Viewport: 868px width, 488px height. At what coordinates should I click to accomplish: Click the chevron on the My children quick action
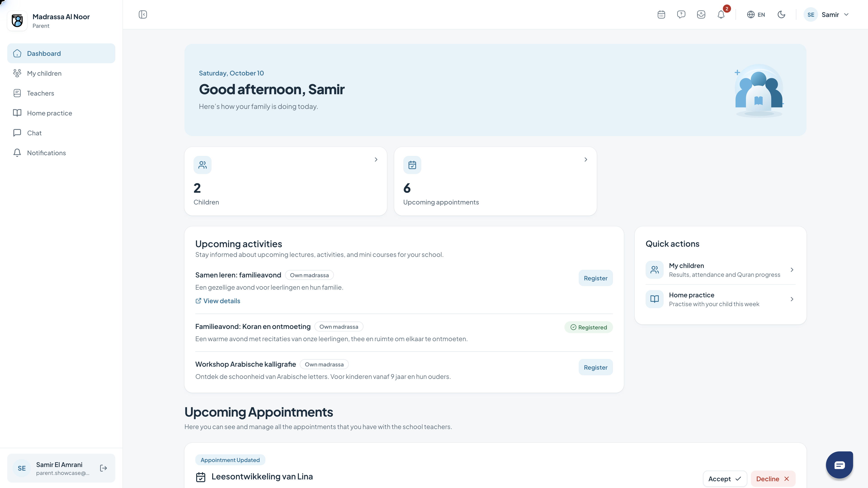pos(792,270)
